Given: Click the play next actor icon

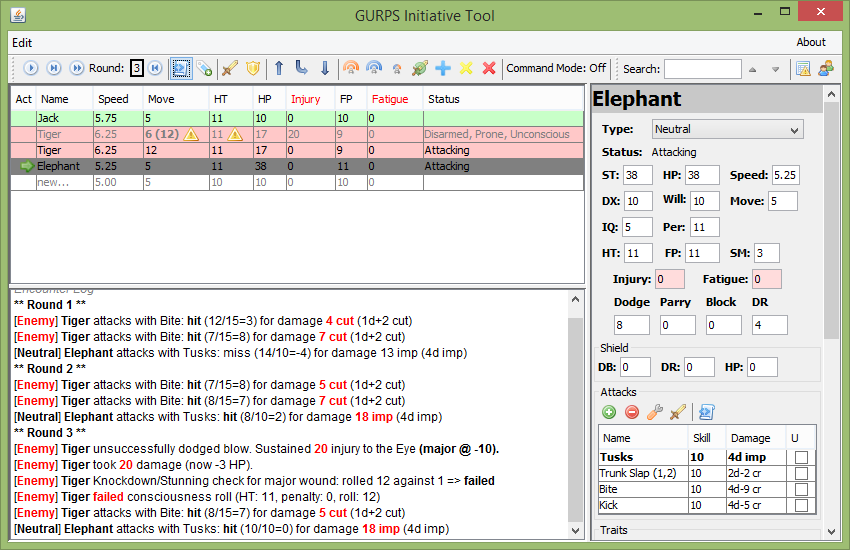Looking at the screenshot, I should (30, 68).
